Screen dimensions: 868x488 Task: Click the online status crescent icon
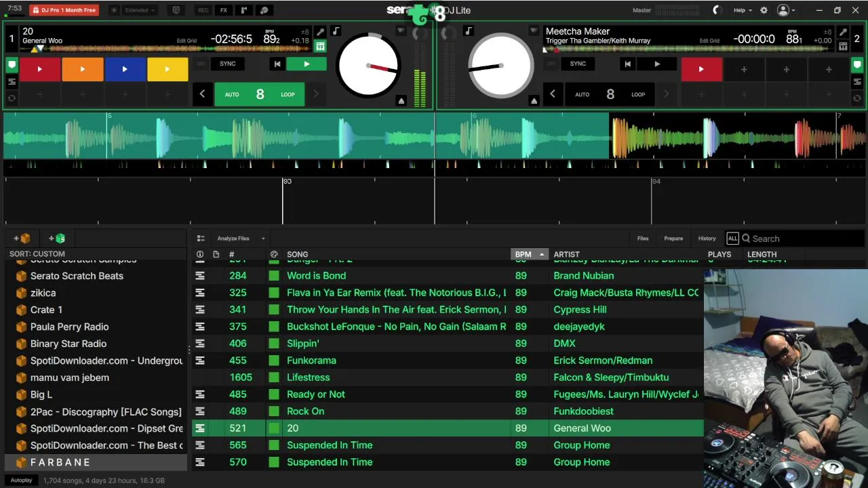coord(717,10)
